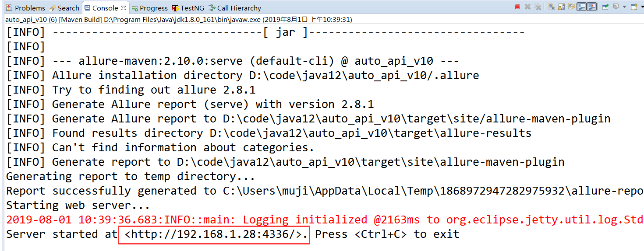Disable show console when standard out changes

(x=581, y=7)
